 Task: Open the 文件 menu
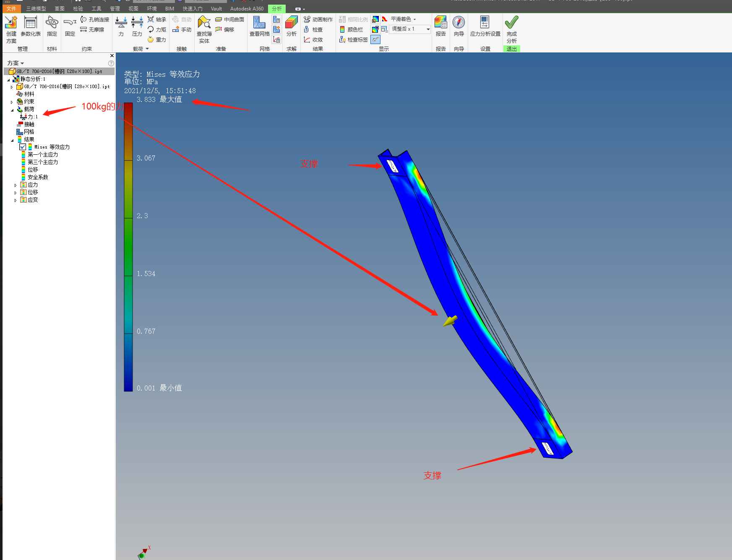11,8
